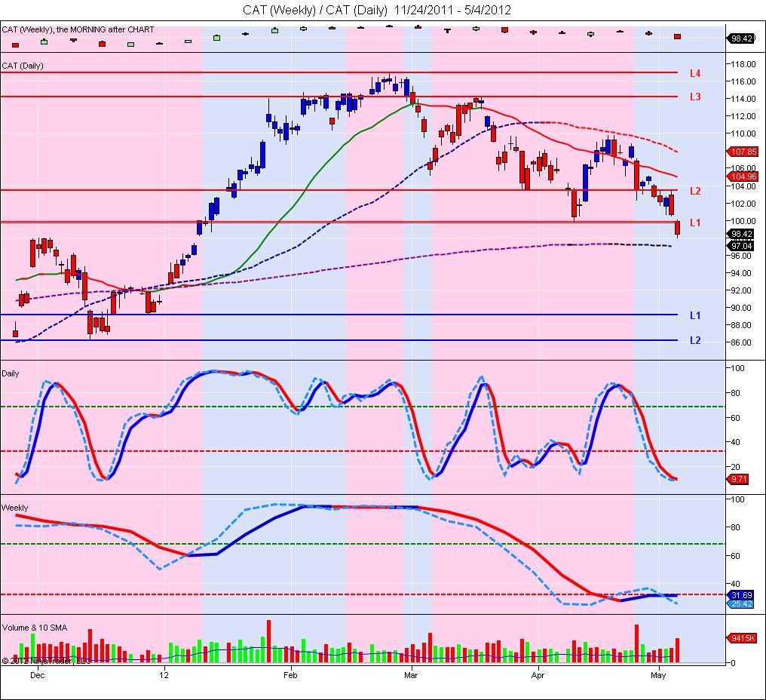Image resolution: width=766 pixels, height=700 pixels.
Task: Click the red L3 resistance label
Action: [x=695, y=97]
